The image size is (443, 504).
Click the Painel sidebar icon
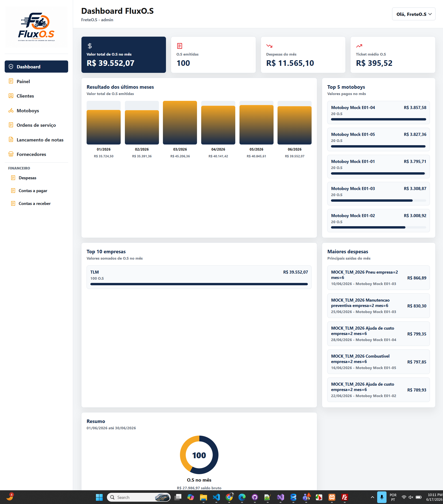(11, 81)
